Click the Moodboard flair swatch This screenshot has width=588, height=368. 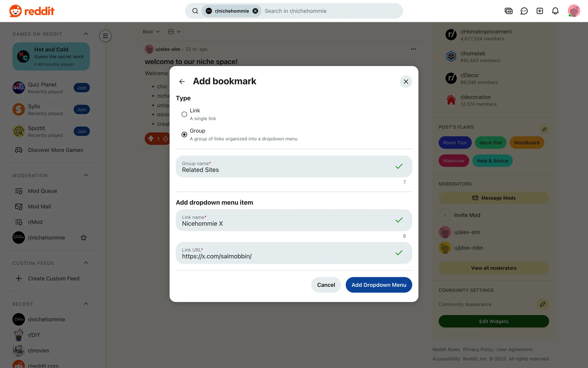[526, 143]
